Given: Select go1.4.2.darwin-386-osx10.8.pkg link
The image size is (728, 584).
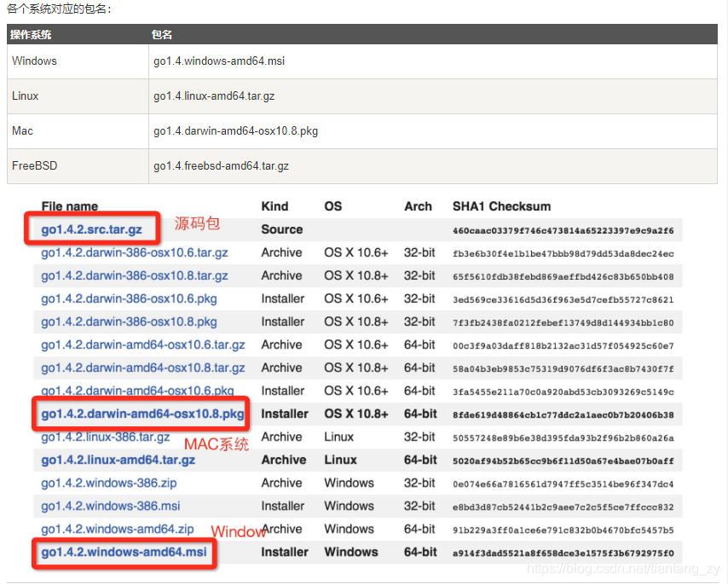Looking at the screenshot, I should point(129,321).
